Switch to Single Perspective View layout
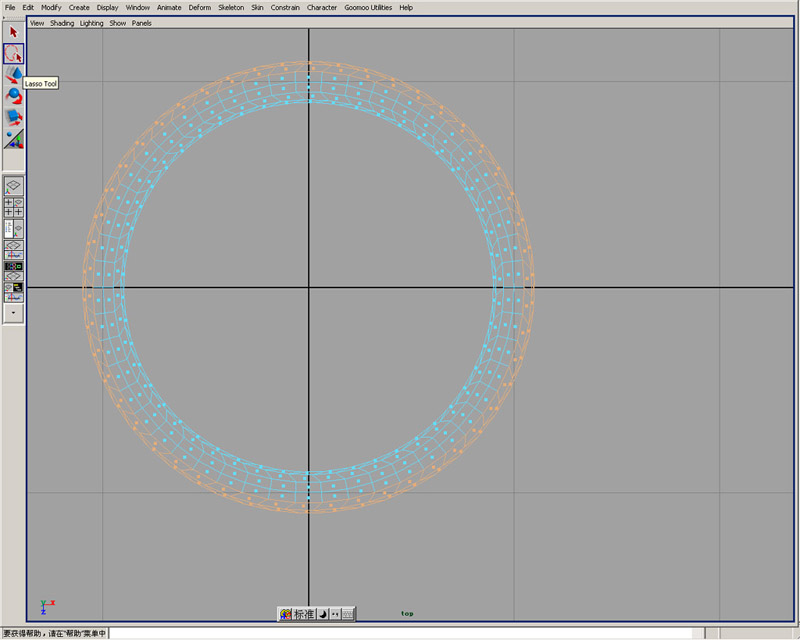 pos(13,186)
